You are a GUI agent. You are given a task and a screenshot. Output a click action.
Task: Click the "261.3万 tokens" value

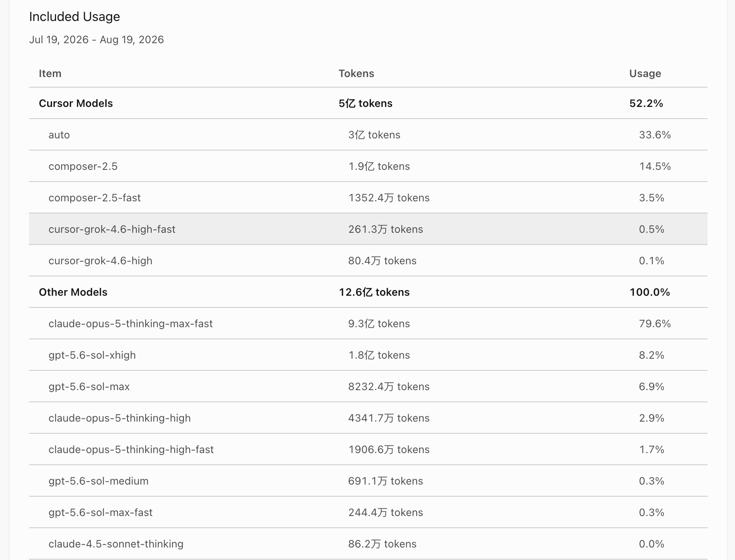click(386, 229)
